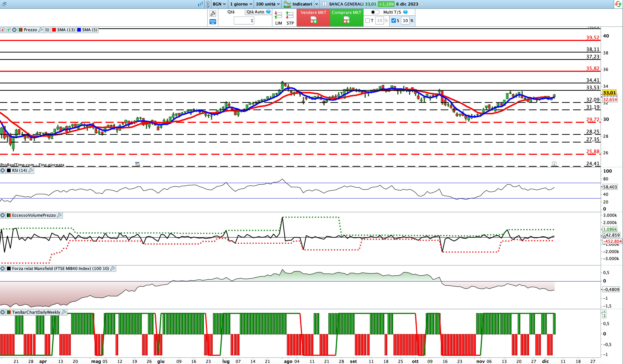Click the status circle next to the date

pyautogui.click(x=422, y=4)
